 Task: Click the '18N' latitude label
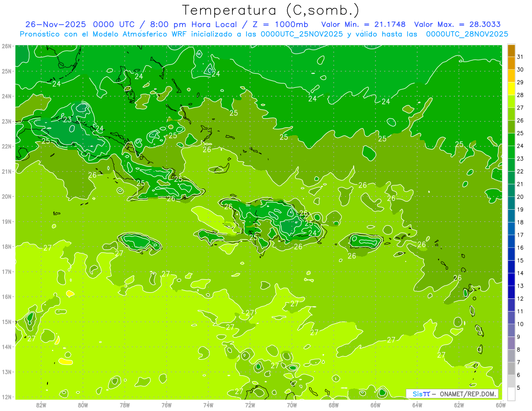tap(7, 247)
